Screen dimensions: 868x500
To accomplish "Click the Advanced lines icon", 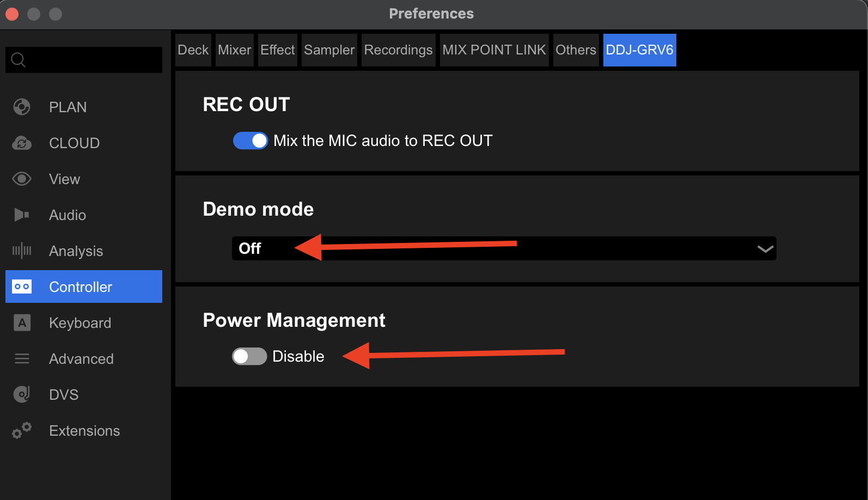I will click(x=22, y=359).
